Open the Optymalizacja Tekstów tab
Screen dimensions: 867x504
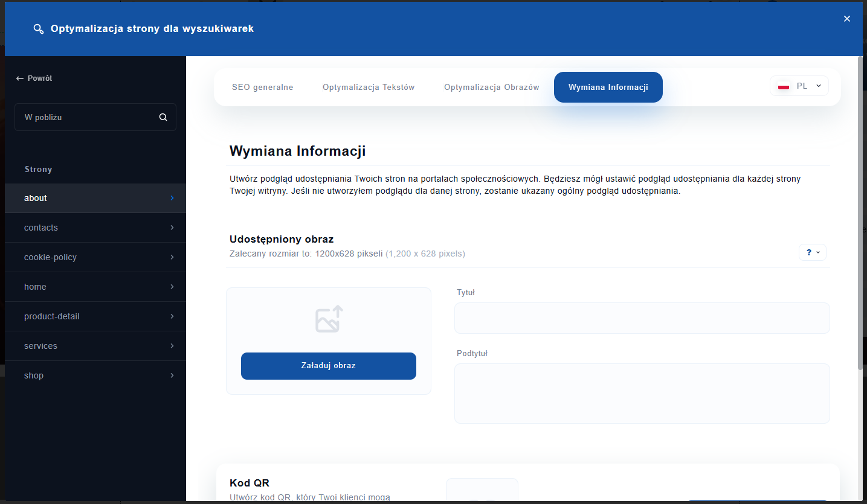(369, 88)
